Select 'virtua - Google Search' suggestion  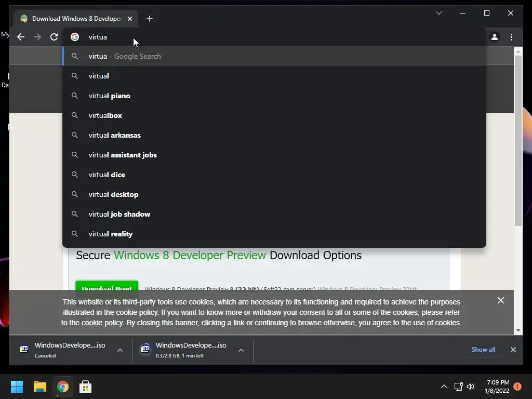point(274,56)
